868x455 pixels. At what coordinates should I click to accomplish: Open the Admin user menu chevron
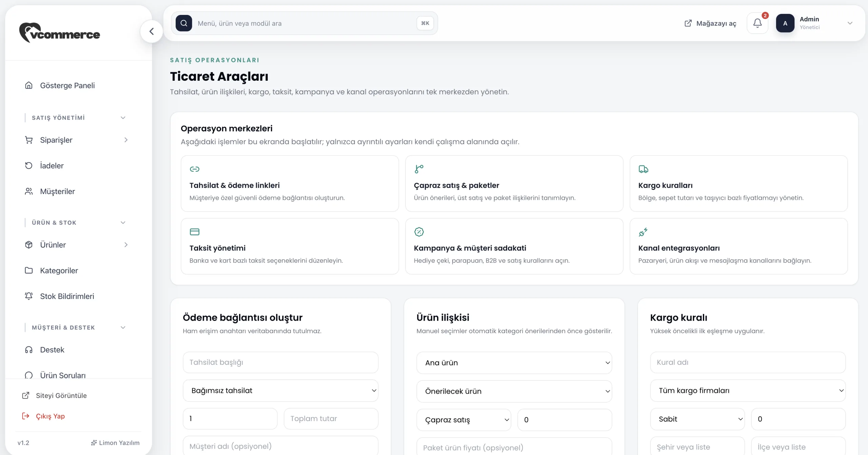click(x=850, y=23)
